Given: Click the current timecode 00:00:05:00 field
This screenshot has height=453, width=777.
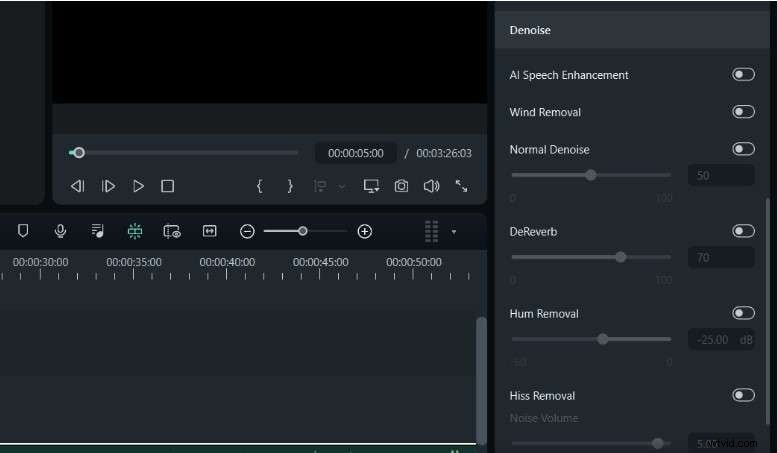Looking at the screenshot, I should pos(356,153).
